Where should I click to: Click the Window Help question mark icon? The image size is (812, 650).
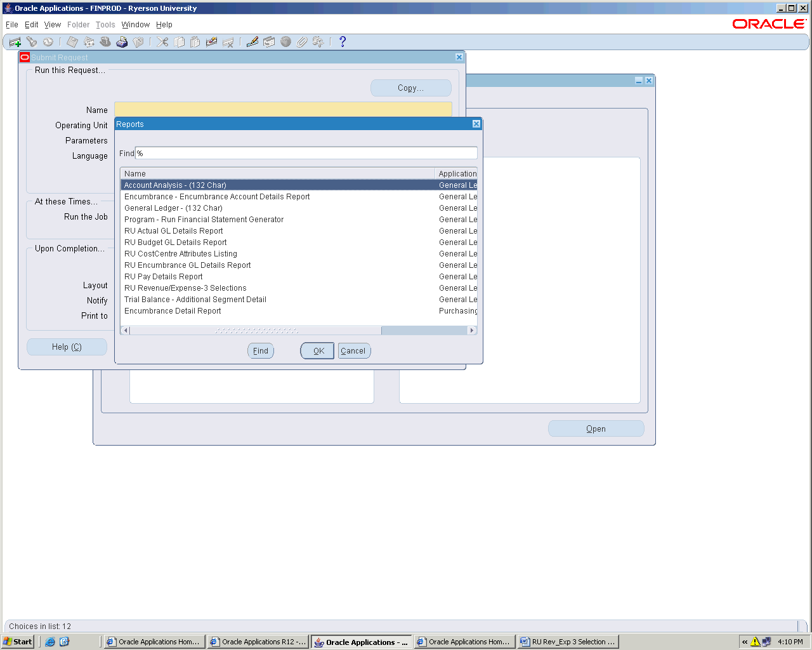point(343,42)
